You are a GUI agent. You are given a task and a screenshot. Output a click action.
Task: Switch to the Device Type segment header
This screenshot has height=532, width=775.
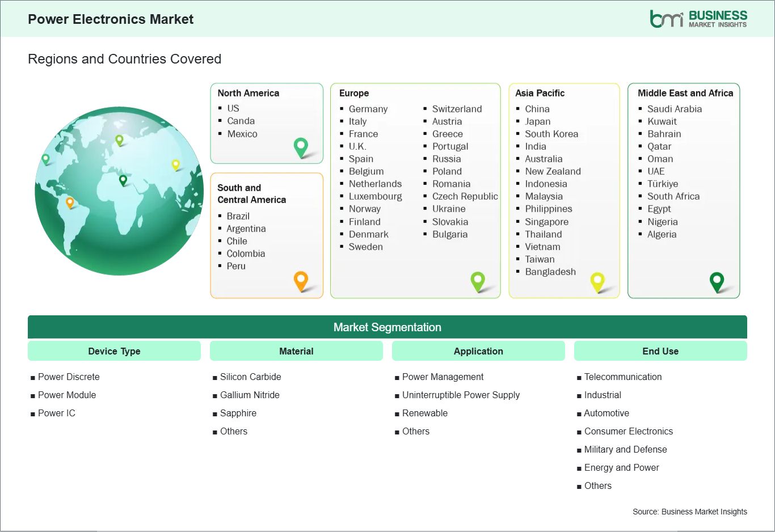pos(114,351)
